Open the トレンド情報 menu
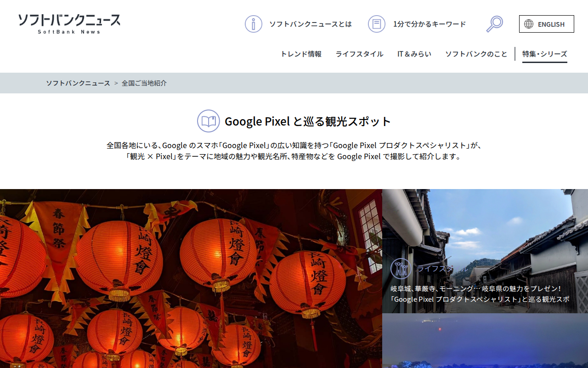588x368 pixels. [x=301, y=54]
